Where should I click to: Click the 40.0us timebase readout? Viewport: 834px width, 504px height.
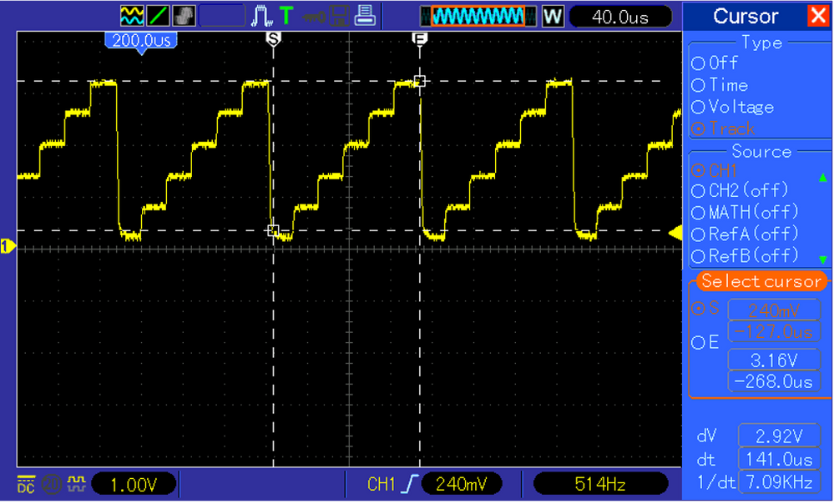(620, 17)
